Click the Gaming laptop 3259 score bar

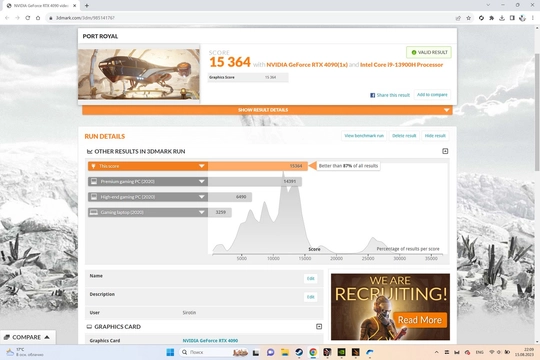219,212
